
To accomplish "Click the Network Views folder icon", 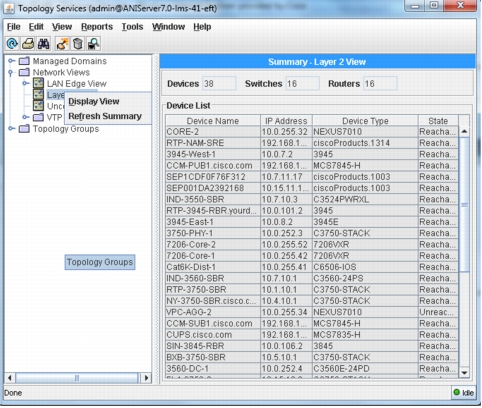I will coord(24,72).
